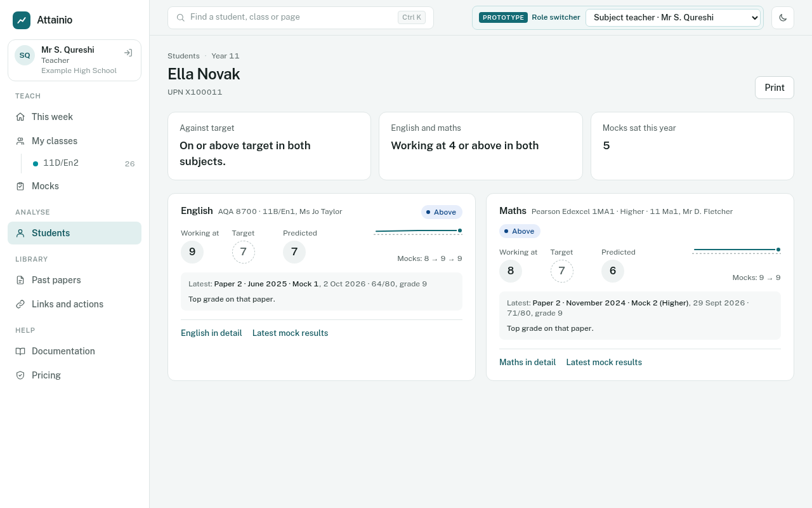Click the person icon beside Students
The width and height of the screenshot is (812, 508).
tap(20, 233)
